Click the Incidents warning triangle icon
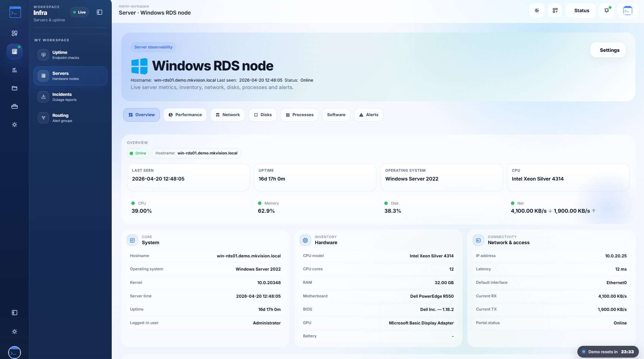644x359 pixels. [43, 97]
